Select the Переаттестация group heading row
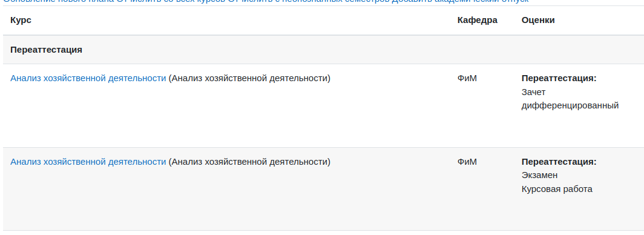The width and height of the screenshot is (644, 235). click(323, 50)
